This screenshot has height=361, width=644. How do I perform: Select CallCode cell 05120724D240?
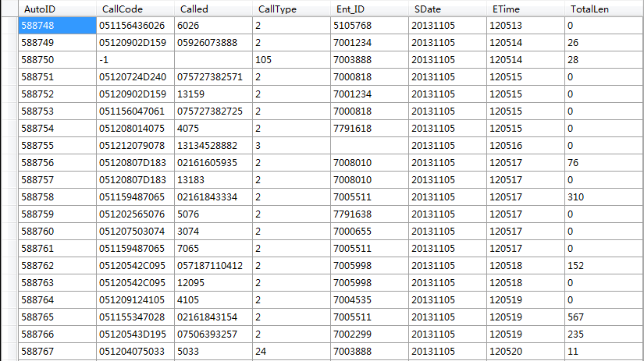point(135,77)
